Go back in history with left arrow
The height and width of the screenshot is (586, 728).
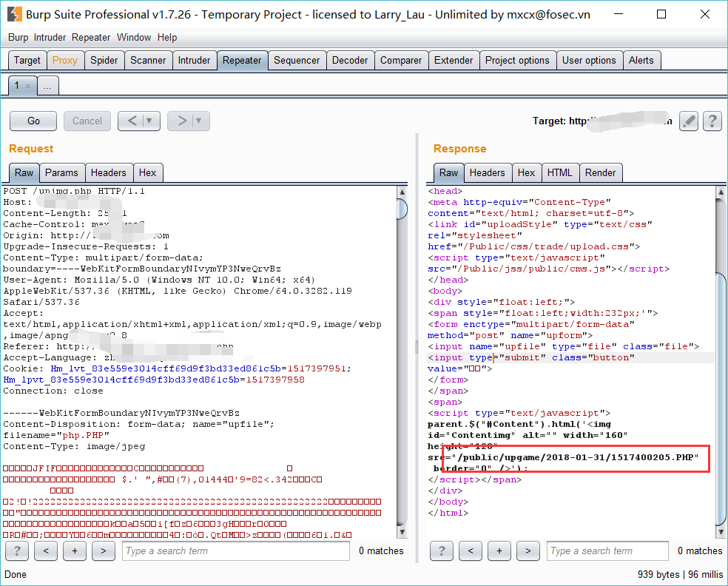click(132, 121)
